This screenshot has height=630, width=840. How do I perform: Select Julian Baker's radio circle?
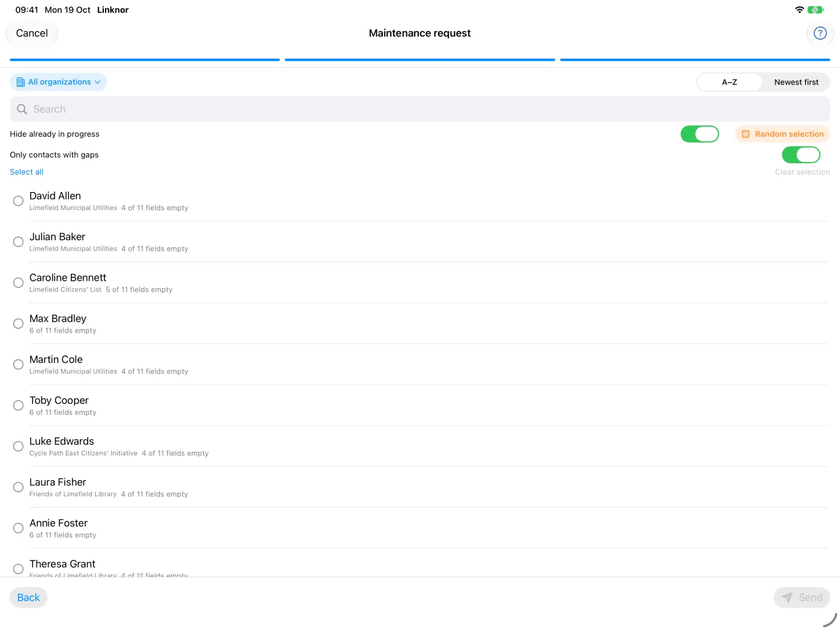click(19, 242)
